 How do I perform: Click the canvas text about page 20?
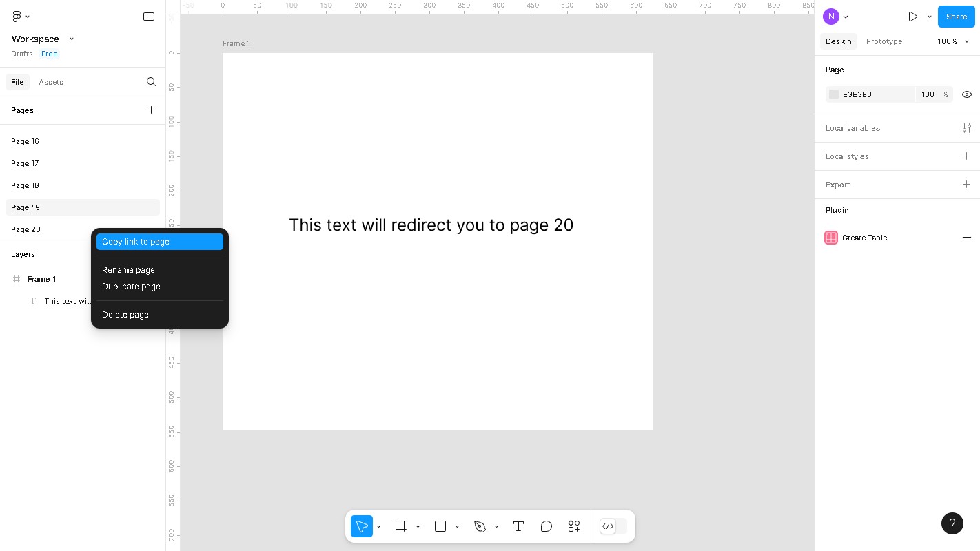click(x=431, y=225)
